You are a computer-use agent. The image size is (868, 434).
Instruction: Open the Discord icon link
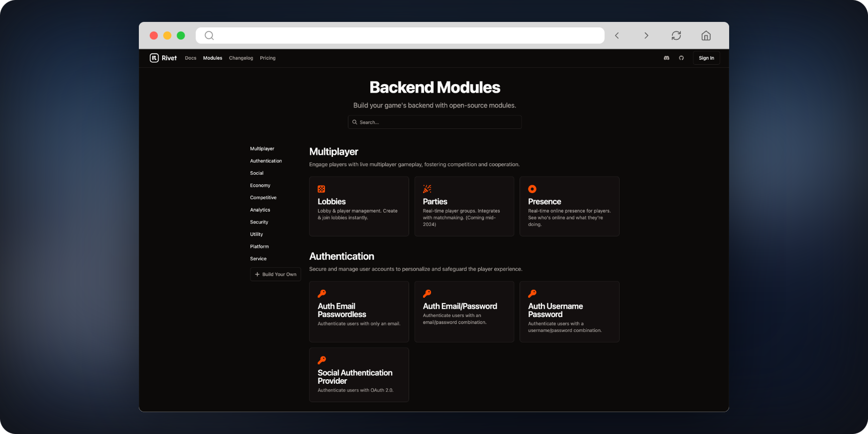click(x=666, y=58)
